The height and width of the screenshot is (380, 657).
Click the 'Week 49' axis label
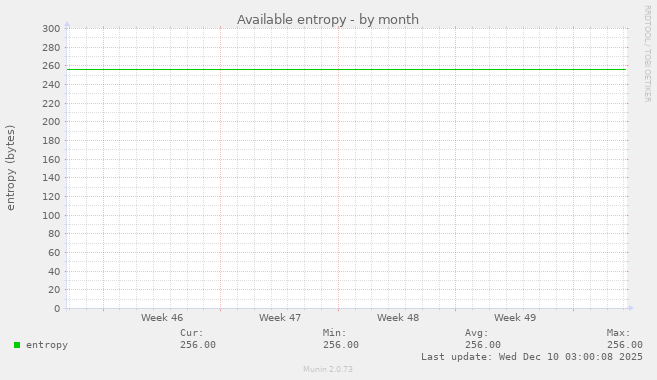click(515, 318)
